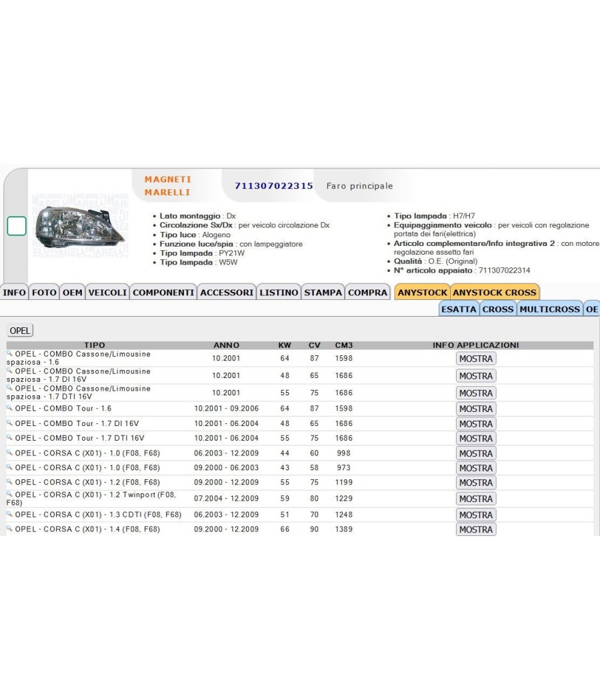The width and height of the screenshot is (600, 700).
Task: Click magnifier icon for CORSA C 1.0 09.2000
Action: pos(9,467)
